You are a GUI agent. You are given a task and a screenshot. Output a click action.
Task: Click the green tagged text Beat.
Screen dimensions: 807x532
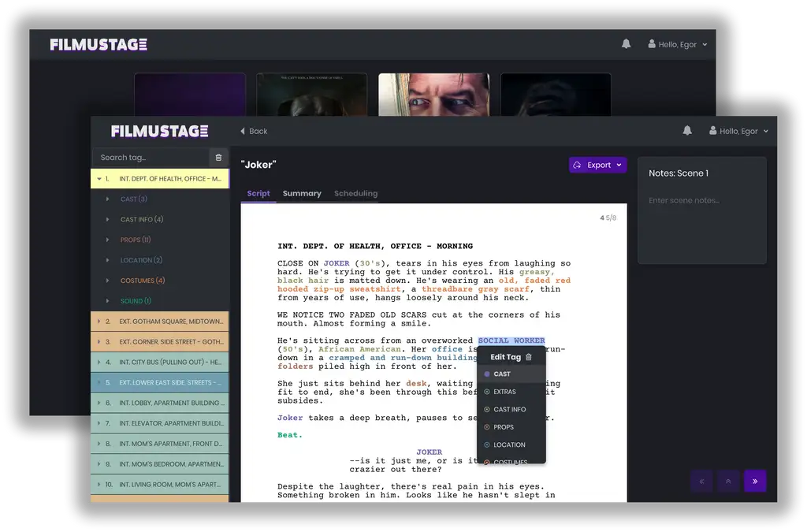pos(290,435)
